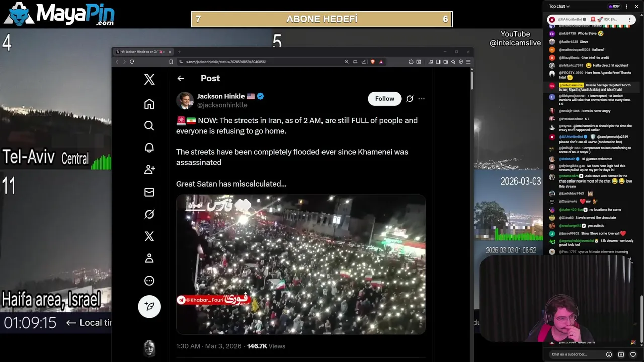Image resolution: width=644 pixels, height=362 pixels.
Task: Open X home via the X logo
Action: 149,79
